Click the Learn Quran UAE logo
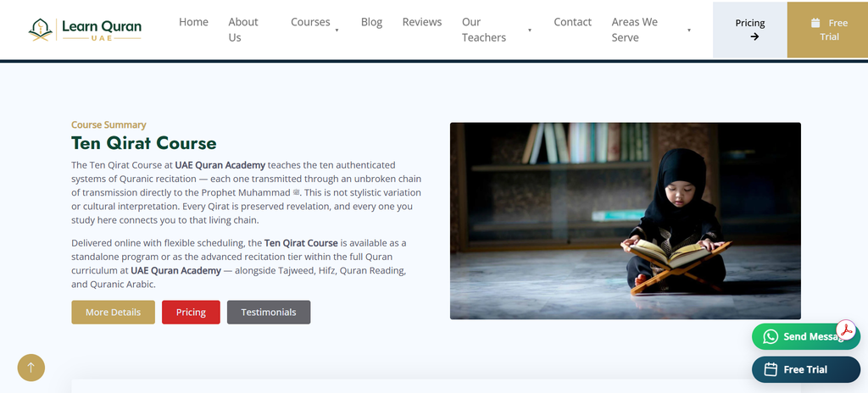This screenshot has height=393, width=868. (85, 30)
